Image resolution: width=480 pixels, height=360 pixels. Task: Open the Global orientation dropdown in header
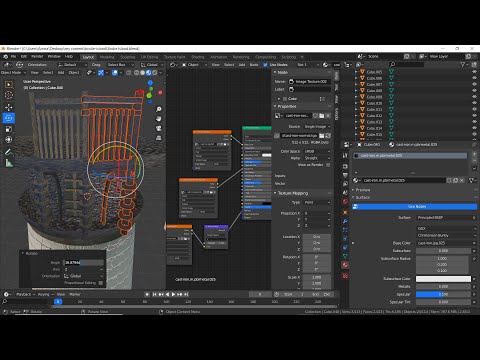(x=152, y=65)
